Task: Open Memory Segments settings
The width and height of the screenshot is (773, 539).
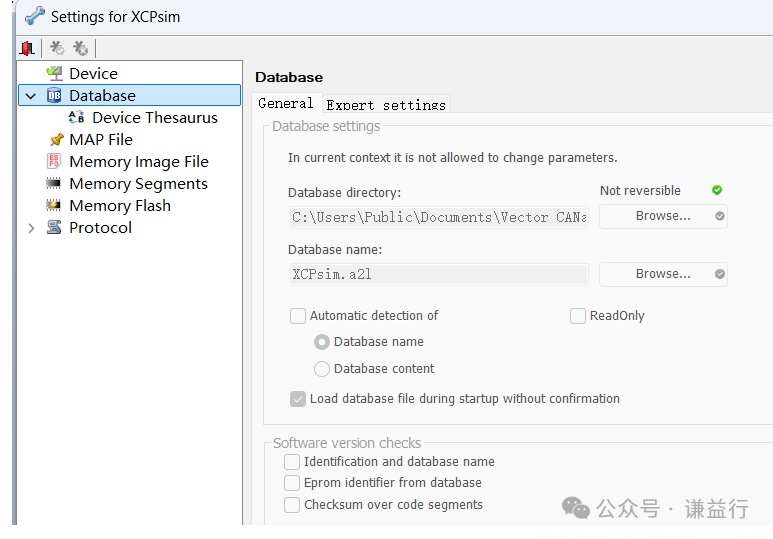Action: 139,184
